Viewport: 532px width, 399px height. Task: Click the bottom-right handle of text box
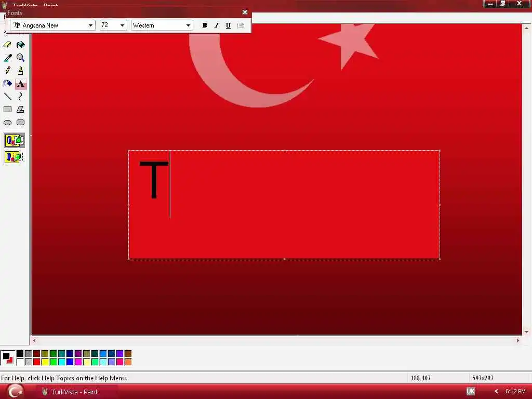[440, 259]
